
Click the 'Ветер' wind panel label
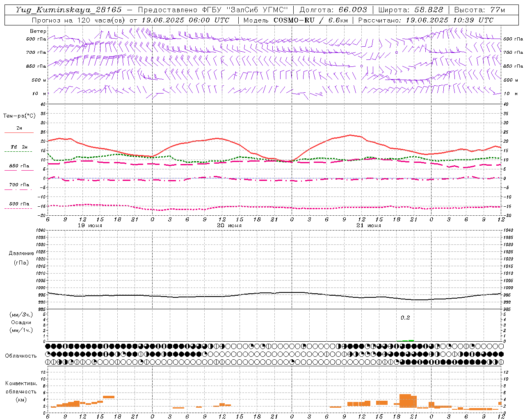tap(38, 31)
